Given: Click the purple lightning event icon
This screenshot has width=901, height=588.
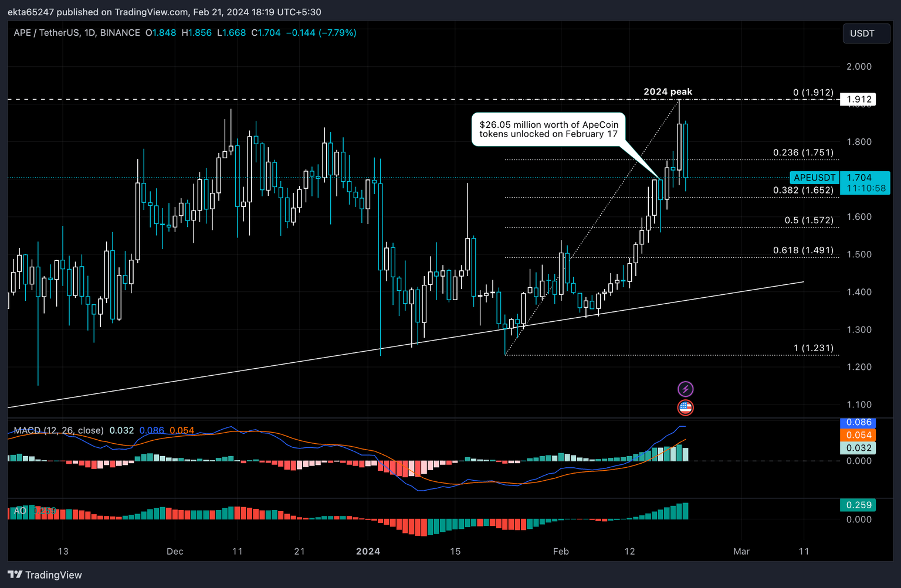Looking at the screenshot, I should click(x=685, y=389).
